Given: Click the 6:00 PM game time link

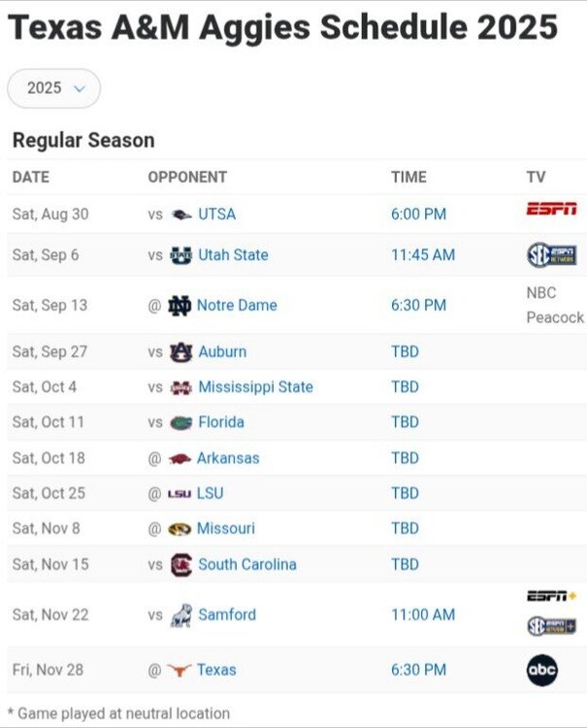Looking at the screenshot, I should [418, 214].
